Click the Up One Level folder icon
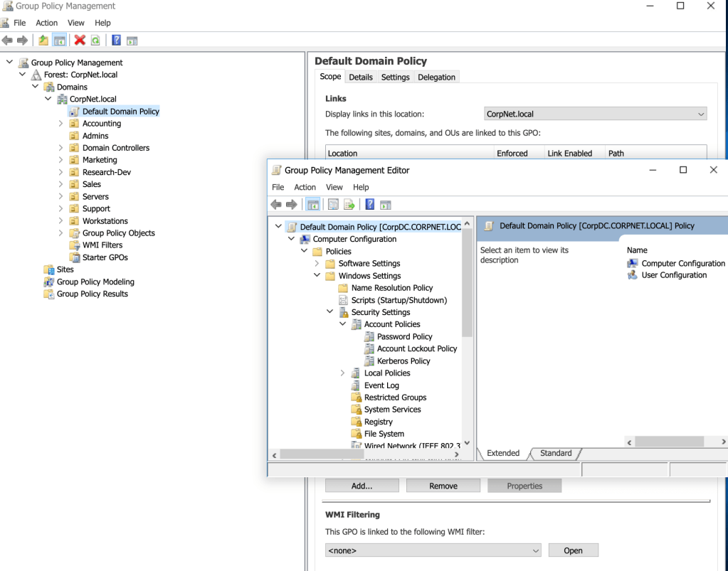Viewport: 728px width, 571px height. (43, 41)
